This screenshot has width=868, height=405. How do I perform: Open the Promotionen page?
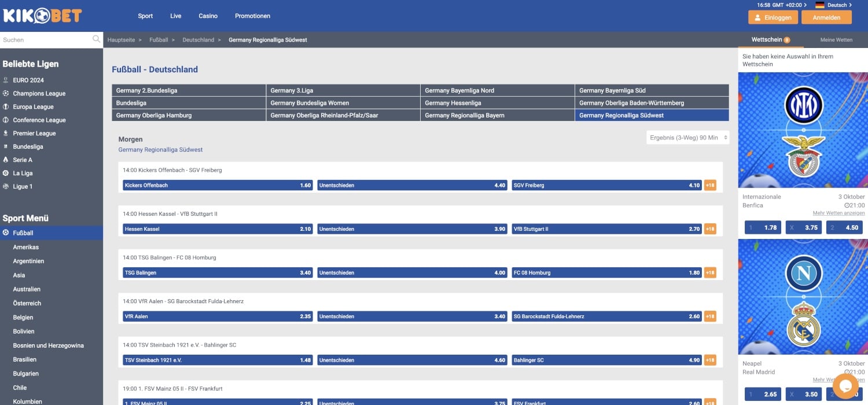pyautogui.click(x=252, y=16)
